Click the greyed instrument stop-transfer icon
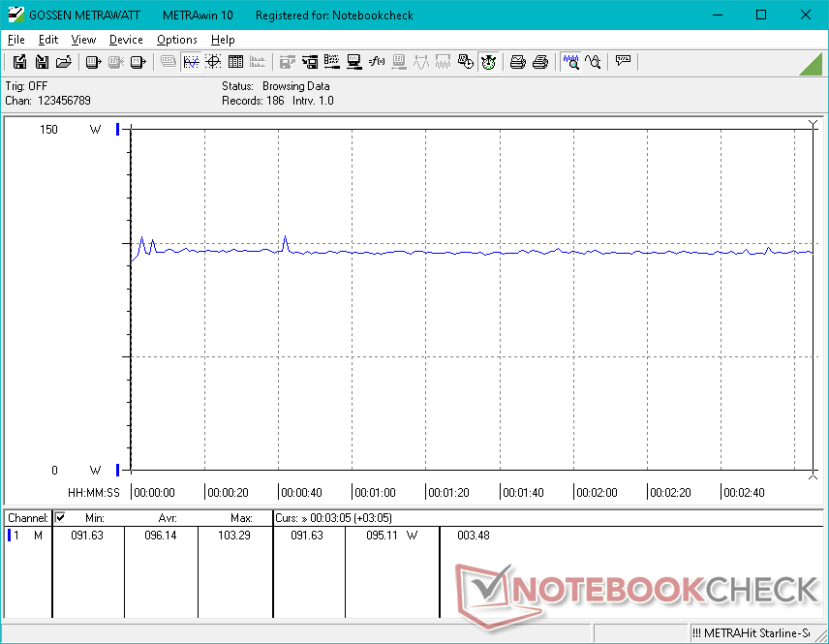 tap(115, 62)
